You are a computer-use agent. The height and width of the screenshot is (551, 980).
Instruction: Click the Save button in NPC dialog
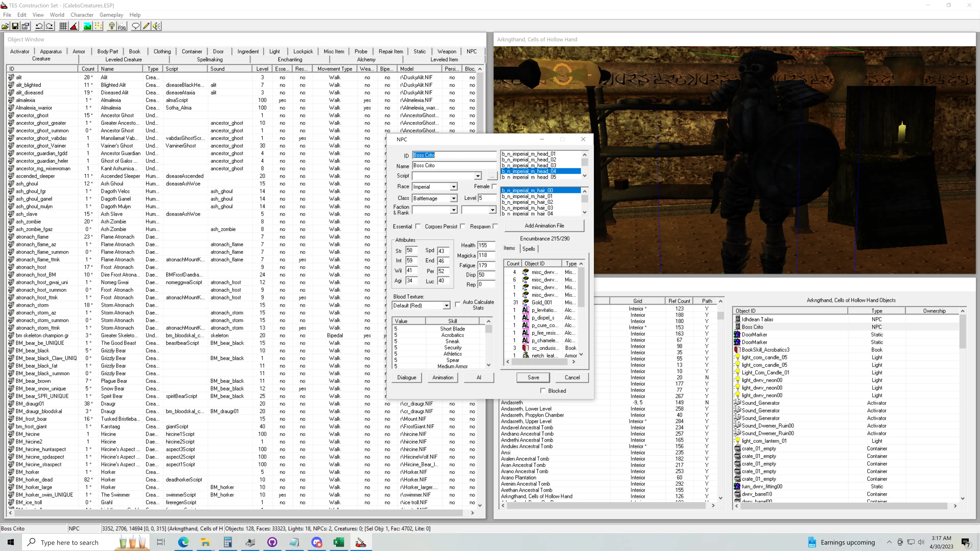click(533, 377)
